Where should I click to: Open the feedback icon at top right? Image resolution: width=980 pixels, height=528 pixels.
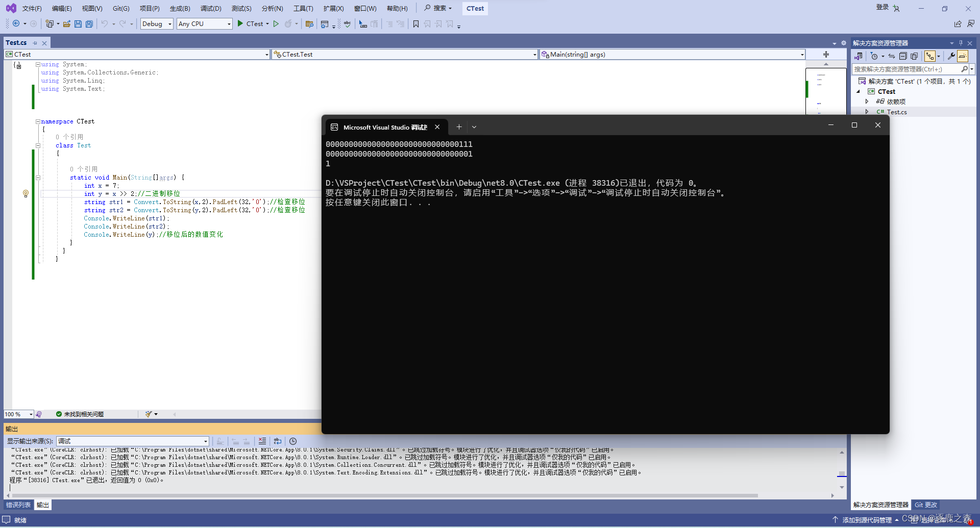pyautogui.click(x=970, y=23)
